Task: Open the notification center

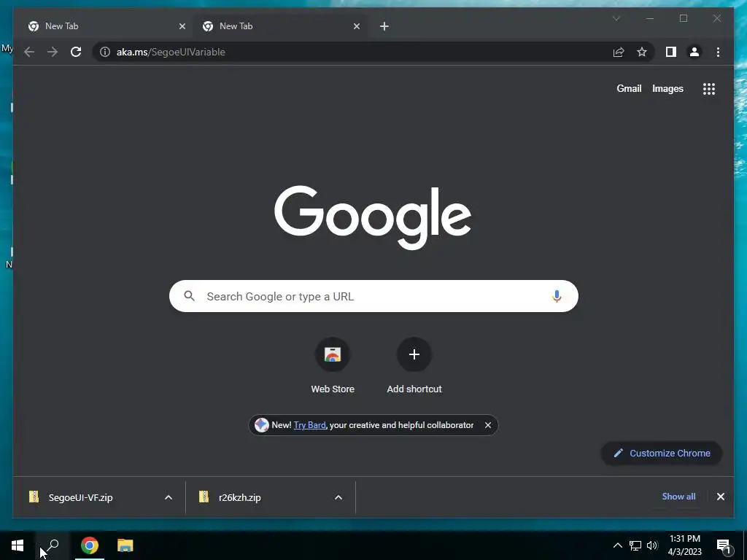Action: point(724,545)
